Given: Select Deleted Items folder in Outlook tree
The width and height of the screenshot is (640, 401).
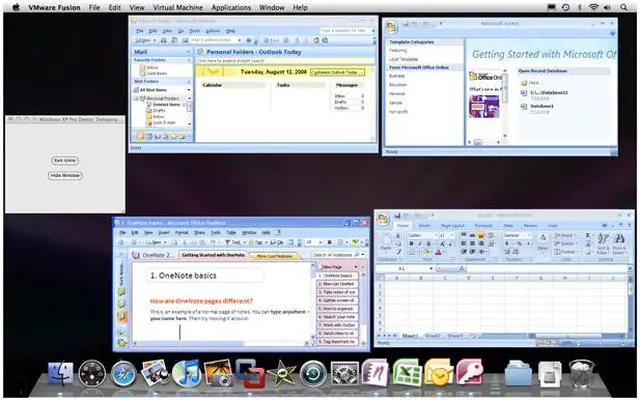Looking at the screenshot, I should [167, 105].
